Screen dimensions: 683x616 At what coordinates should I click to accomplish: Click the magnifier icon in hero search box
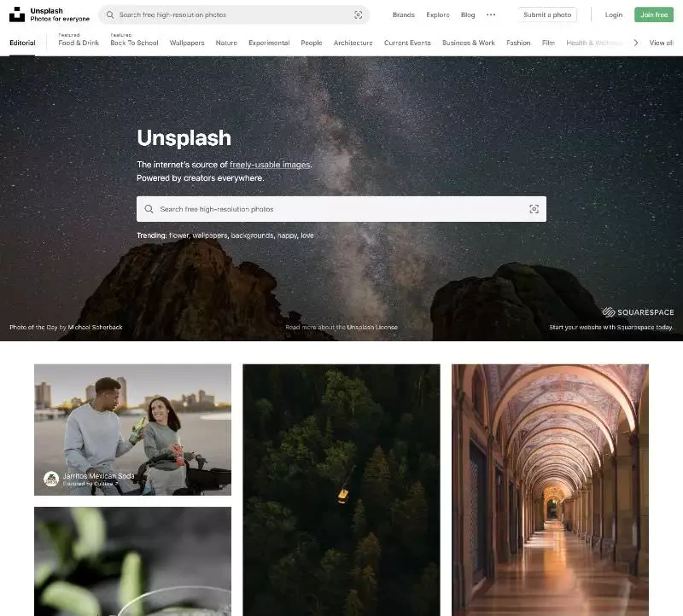(149, 209)
